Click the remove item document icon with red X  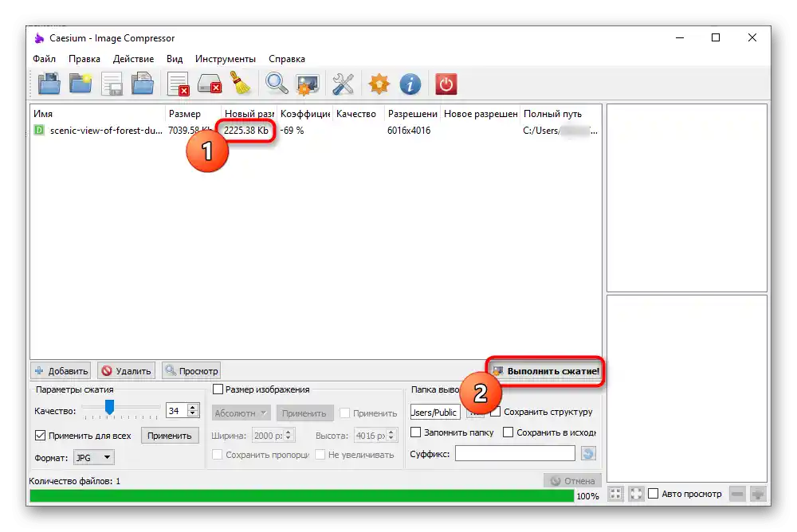click(x=179, y=84)
